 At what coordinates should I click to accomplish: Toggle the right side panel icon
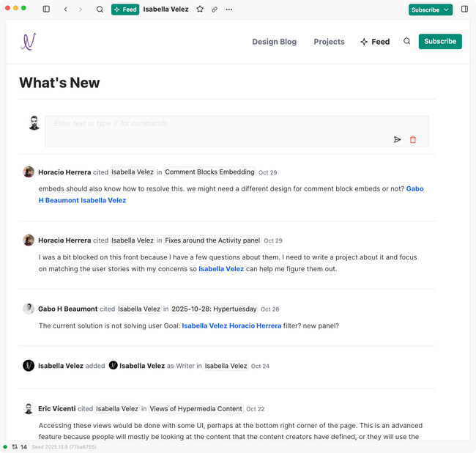464,10
